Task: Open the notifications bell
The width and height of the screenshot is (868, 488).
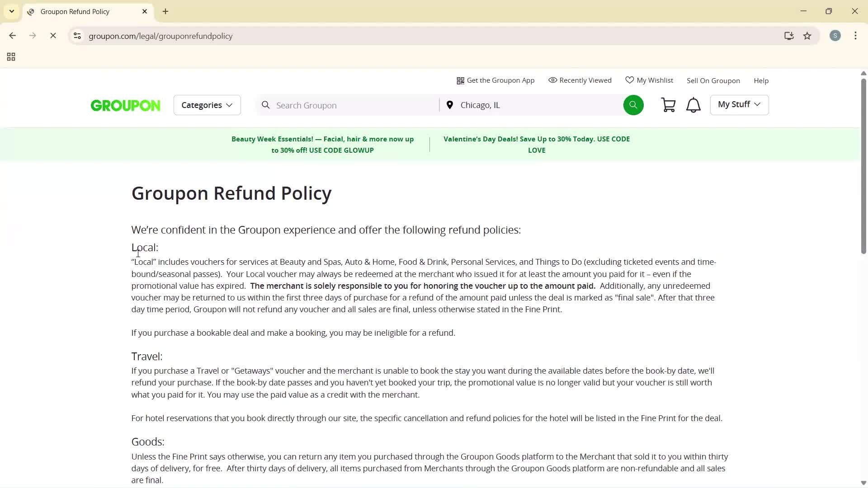Action: pos(693,104)
